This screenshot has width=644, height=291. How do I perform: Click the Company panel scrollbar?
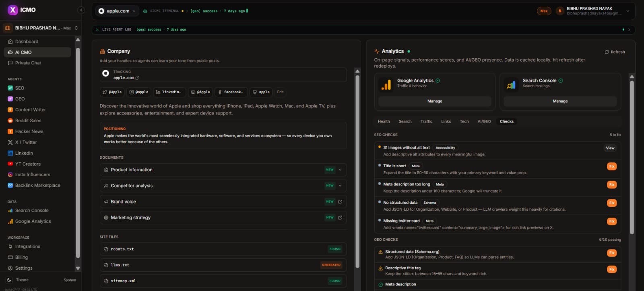click(357, 171)
